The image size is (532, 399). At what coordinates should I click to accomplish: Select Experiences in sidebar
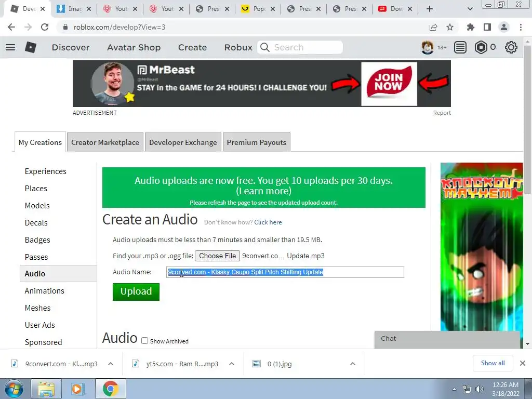coord(46,171)
